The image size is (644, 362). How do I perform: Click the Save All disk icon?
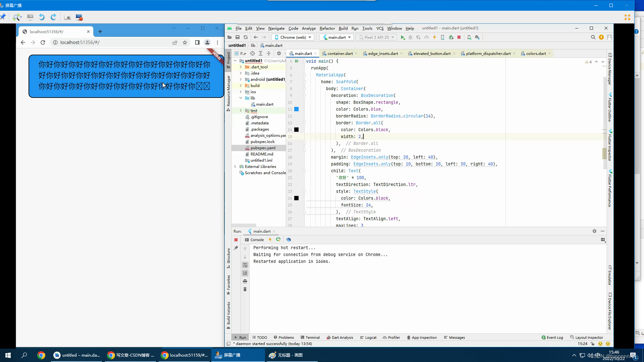tap(237, 37)
